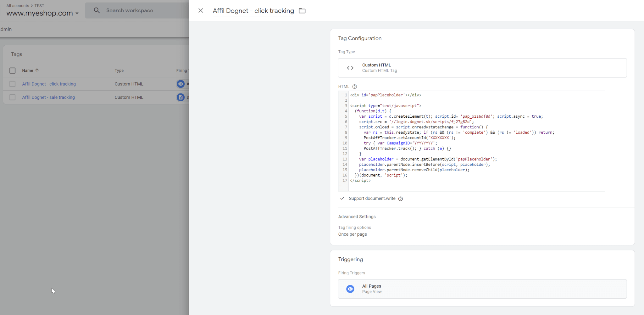Check the Affil Dognet click tracking checkbox
Viewport: 644px width, 315px height.
13,84
